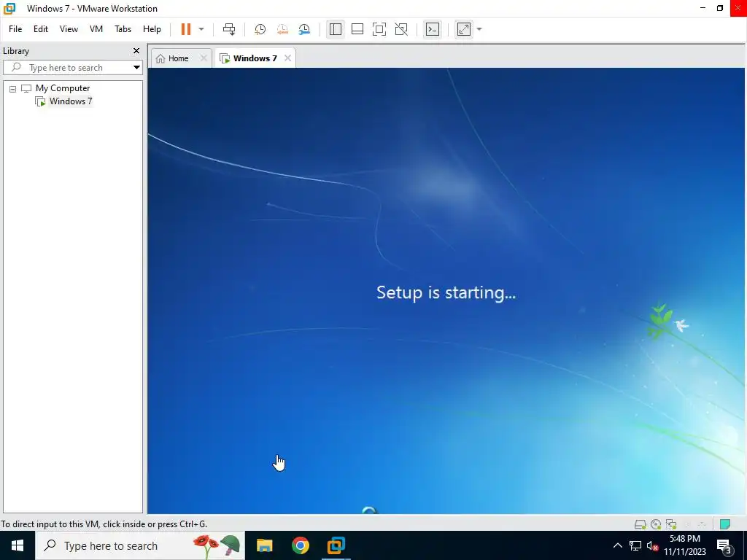Open File Explorer from the taskbar
This screenshot has width=747, height=560.
click(264, 545)
